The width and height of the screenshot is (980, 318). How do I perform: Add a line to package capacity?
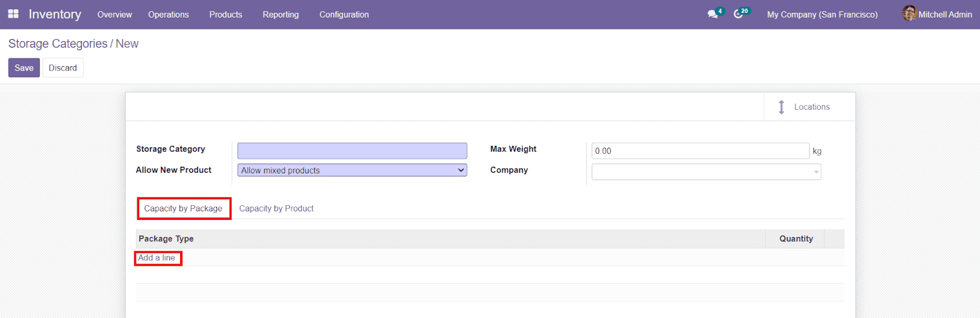pos(157,258)
